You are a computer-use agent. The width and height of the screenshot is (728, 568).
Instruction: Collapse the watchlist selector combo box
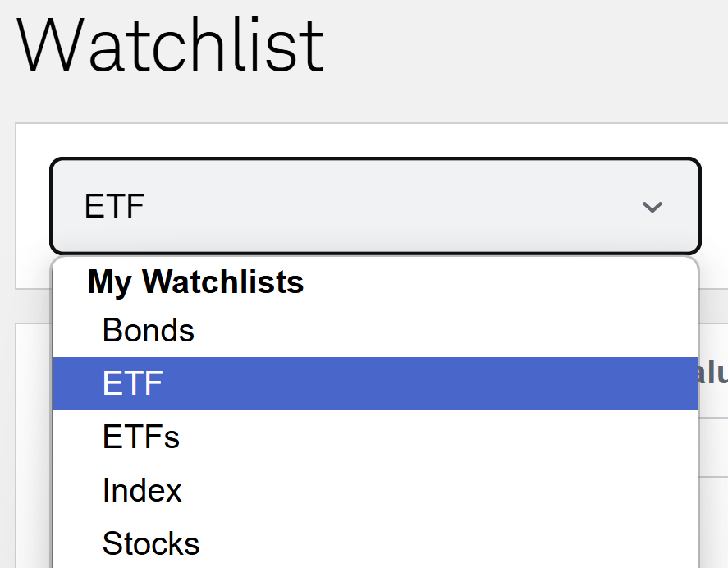pos(375,206)
